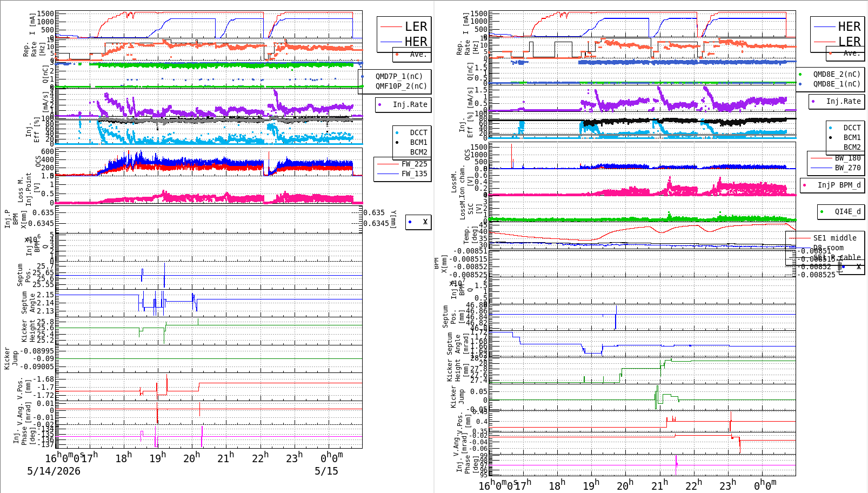Screen dimensions: 868x493
Task: Click the left plot Ave. legend label
Action: click(x=418, y=54)
